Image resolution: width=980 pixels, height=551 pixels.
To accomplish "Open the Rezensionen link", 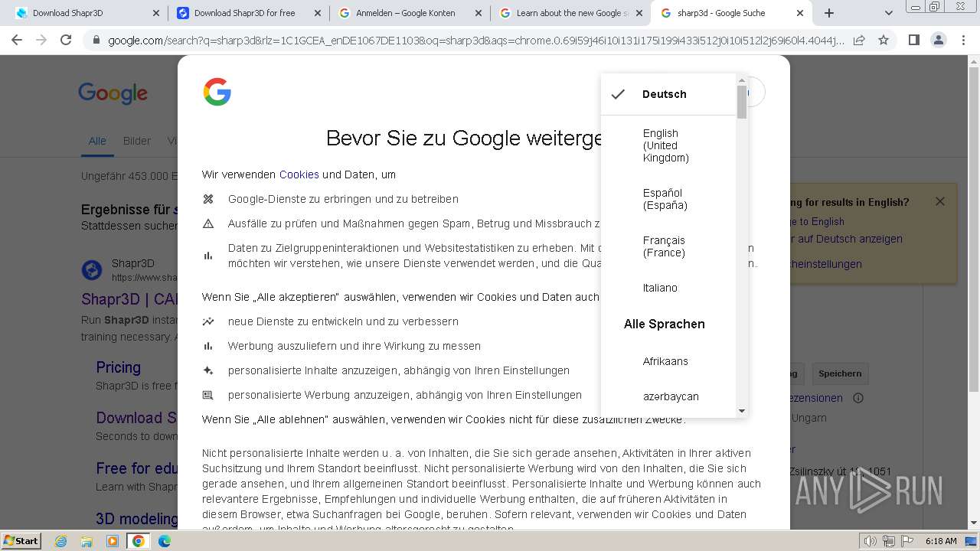I will pos(815,398).
